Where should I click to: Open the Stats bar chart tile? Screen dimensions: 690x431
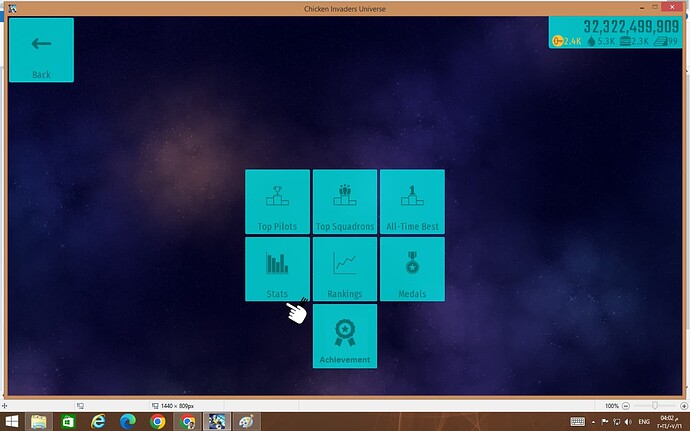tap(277, 269)
